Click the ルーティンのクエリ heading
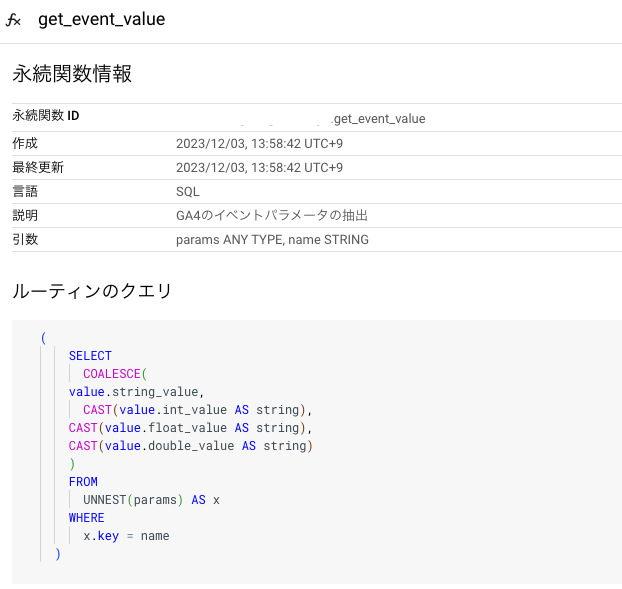Image resolution: width=622 pixels, height=589 pixels. 92,291
